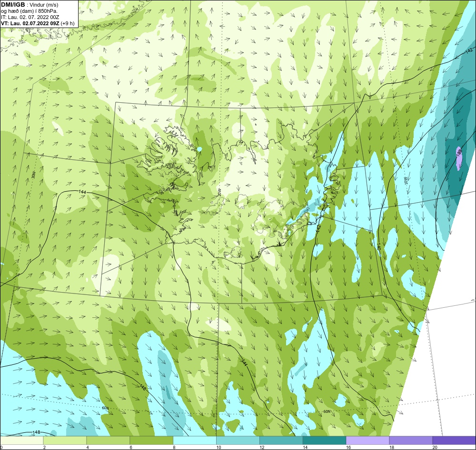Click the 12–14 m/s teal legend swatch
476x450 pixels.
(281, 440)
